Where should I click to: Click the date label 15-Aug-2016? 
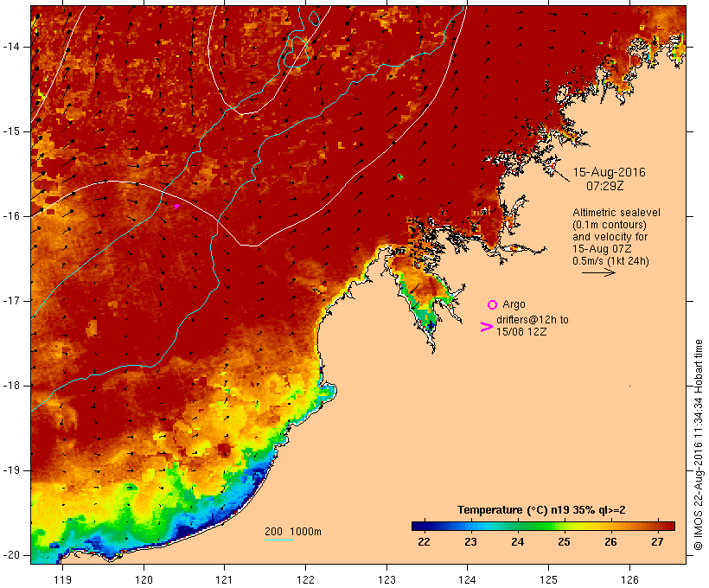[609, 172]
